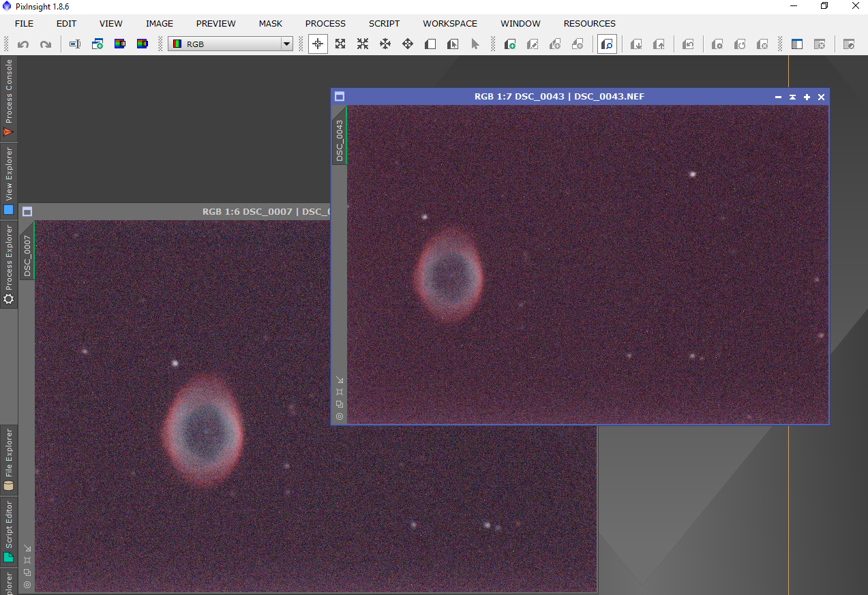Screen dimensions: 868x595
Task: Shade the DSC_0043 window with dash button
Action: (778, 97)
